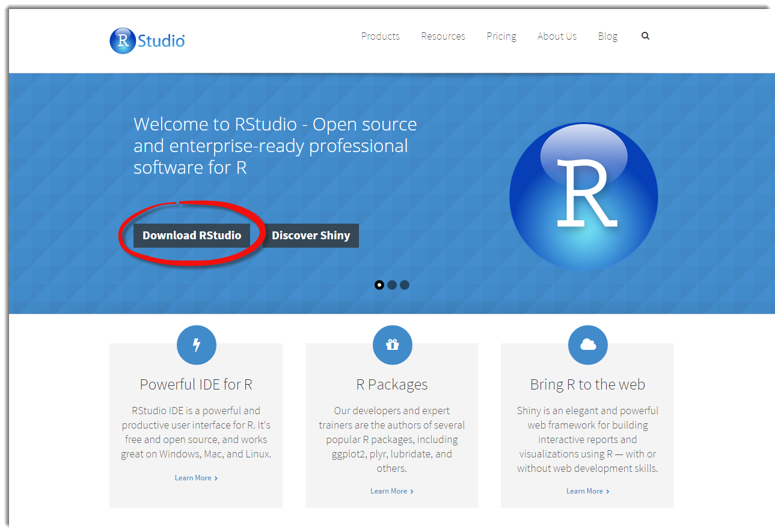The image size is (775, 532).
Task: Select the second carousel slide dot
Action: (392, 285)
